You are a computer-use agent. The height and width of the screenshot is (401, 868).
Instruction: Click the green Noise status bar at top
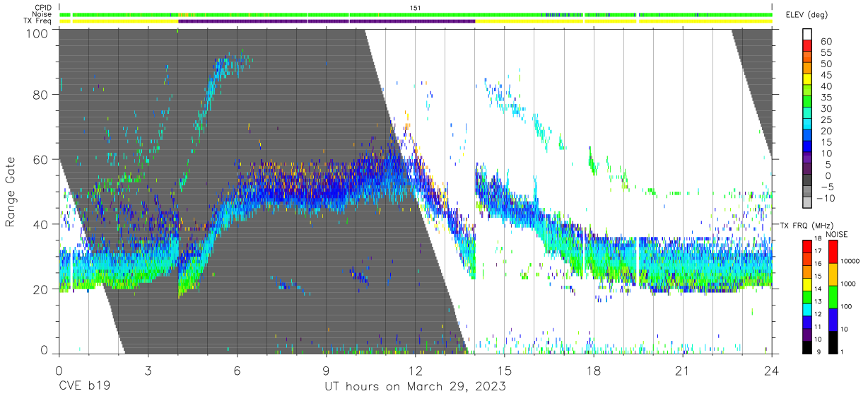tap(416, 14)
